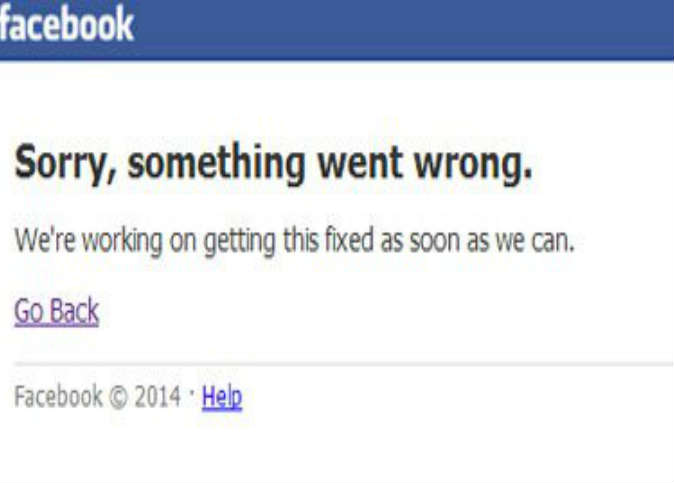Follow the Go Back link

click(57, 311)
